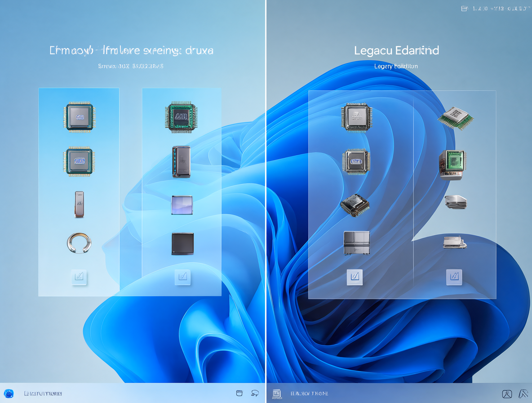The width and height of the screenshot is (532, 403).
Task: Click the chart button under the black box
Action: pos(182,277)
